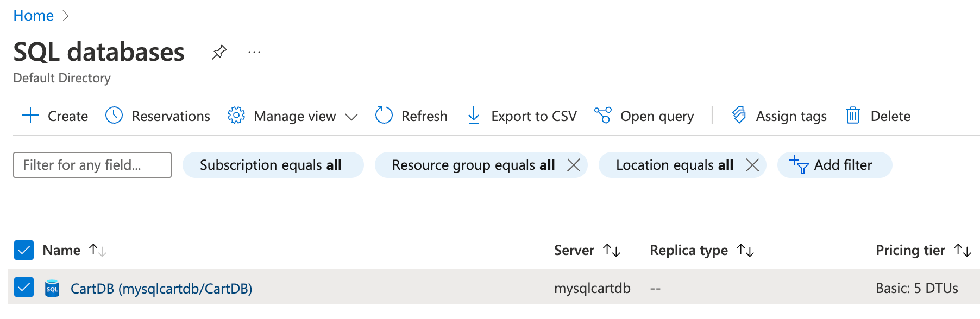Click the Delete trash icon
Image resolution: width=980 pixels, height=319 pixels.
[x=853, y=116]
